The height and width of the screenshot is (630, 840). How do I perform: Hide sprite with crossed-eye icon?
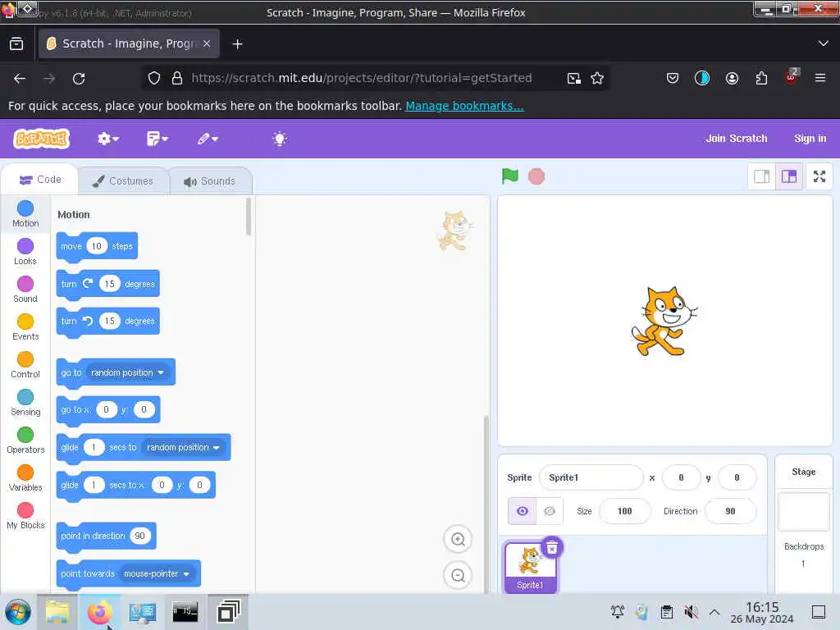point(550,511)
